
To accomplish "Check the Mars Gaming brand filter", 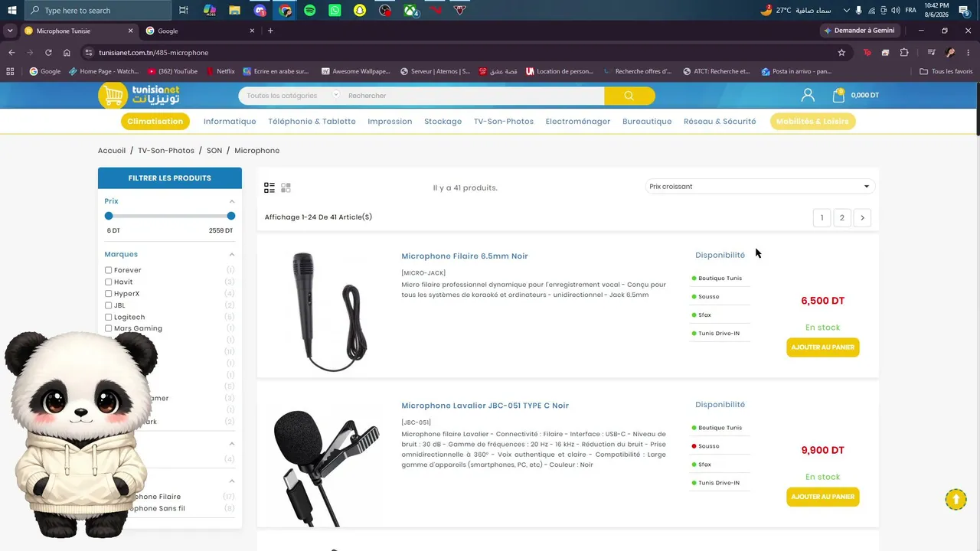I will pyautogui.click(x=108, y=328).
